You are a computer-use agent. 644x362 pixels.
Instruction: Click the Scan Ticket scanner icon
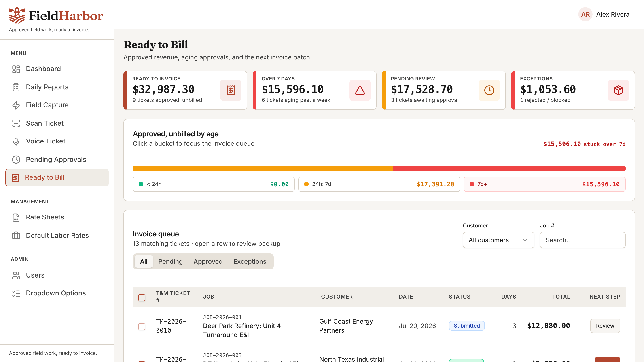[x=16, y=123]
